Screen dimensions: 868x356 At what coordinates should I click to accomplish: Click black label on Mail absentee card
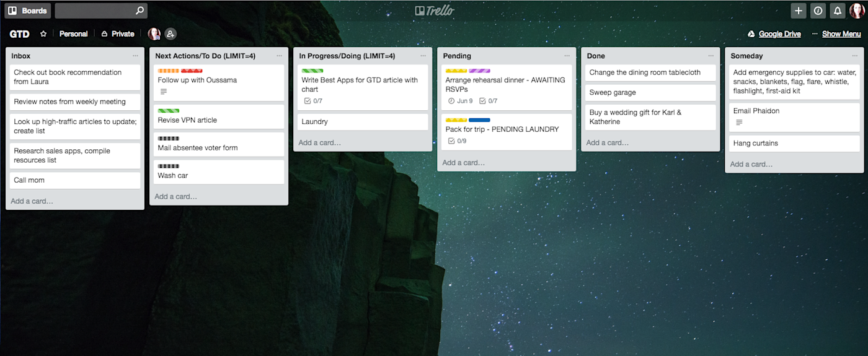(169, 139)
